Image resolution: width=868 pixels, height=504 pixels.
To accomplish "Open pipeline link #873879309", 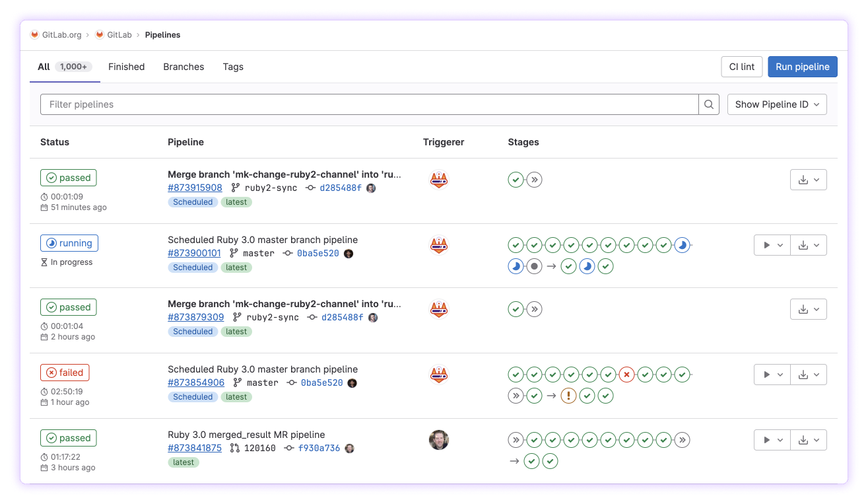I will [195, 317].
